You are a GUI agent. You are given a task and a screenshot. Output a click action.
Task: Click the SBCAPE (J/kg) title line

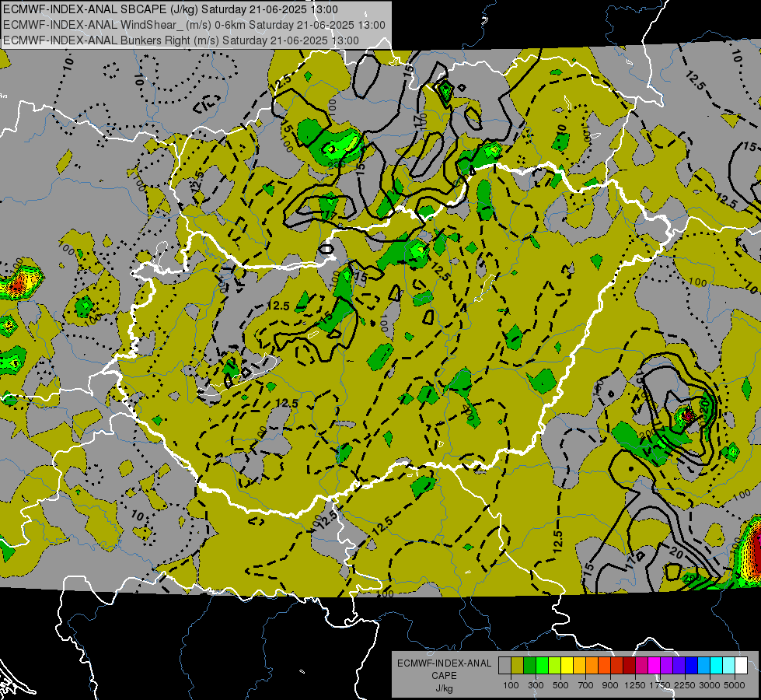[x=170, y=9]
